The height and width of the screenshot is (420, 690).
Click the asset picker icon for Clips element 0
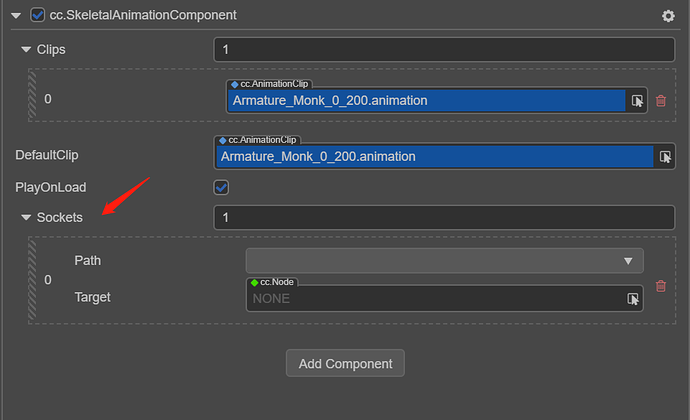tap(636, 100)
